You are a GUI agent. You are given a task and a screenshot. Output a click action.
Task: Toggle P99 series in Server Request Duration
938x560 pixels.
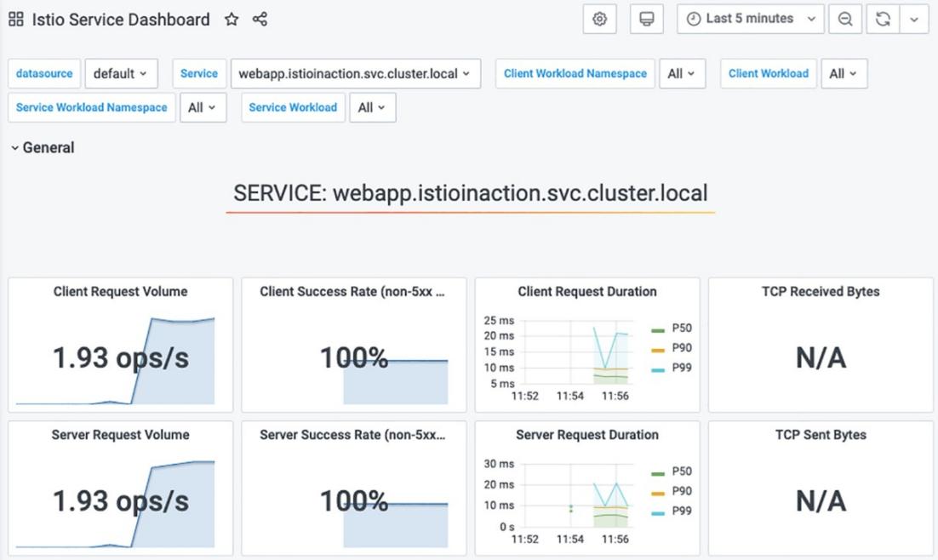coord(682,511)
